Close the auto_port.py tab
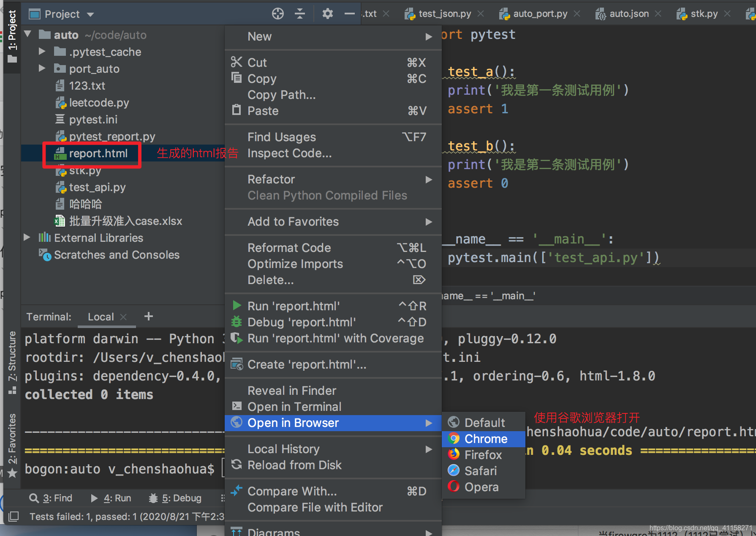 [577, 14]
